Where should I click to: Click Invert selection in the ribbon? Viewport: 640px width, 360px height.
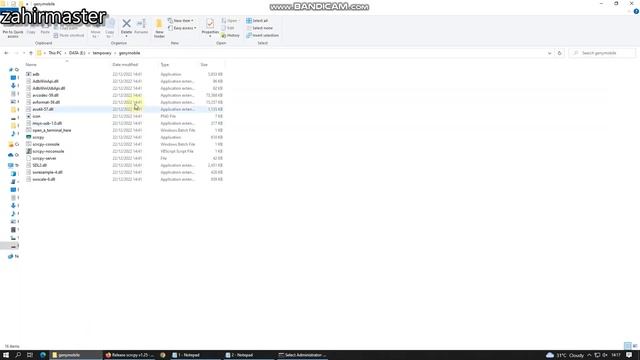point(262,36)
